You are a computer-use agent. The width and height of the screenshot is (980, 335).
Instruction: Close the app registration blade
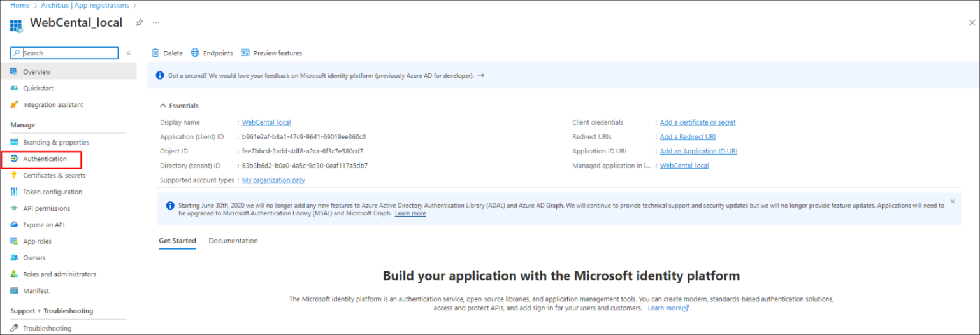coord(971,22)
